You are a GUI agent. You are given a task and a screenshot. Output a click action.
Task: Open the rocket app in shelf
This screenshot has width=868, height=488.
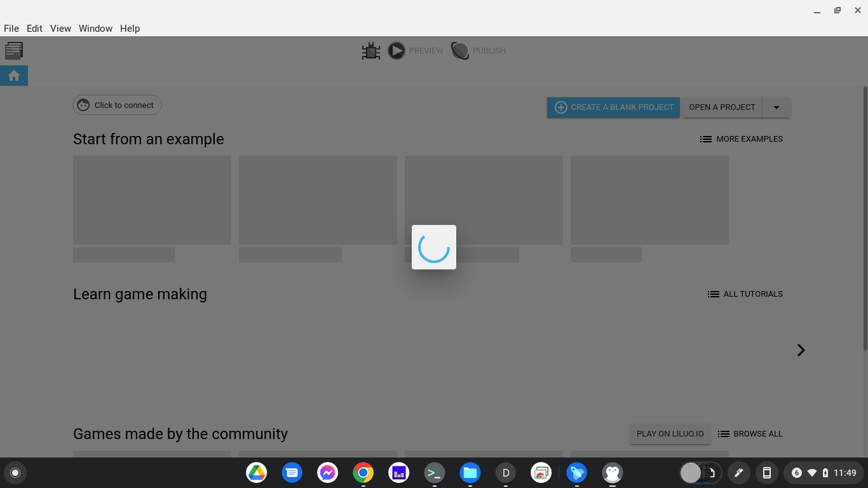tap(577, 473)
